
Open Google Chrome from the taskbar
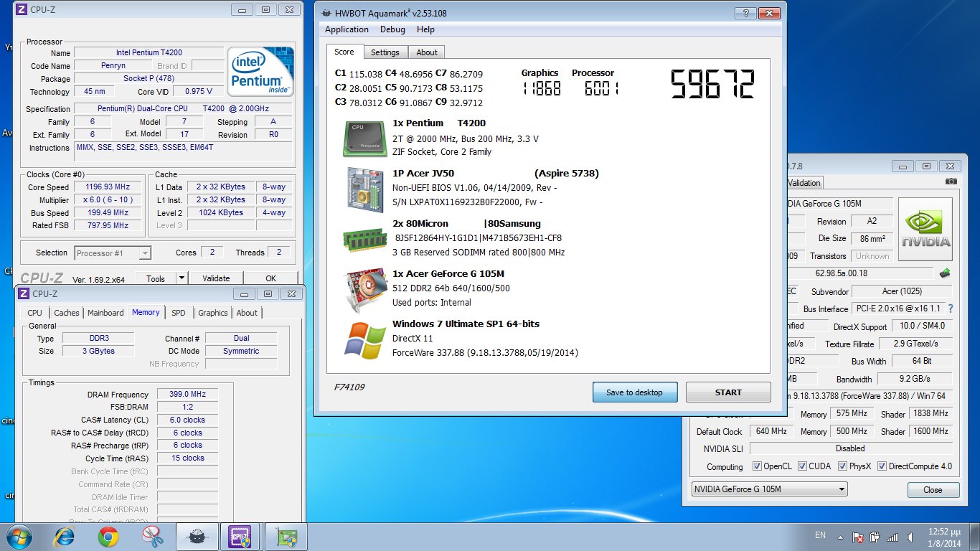coord(108,537)
